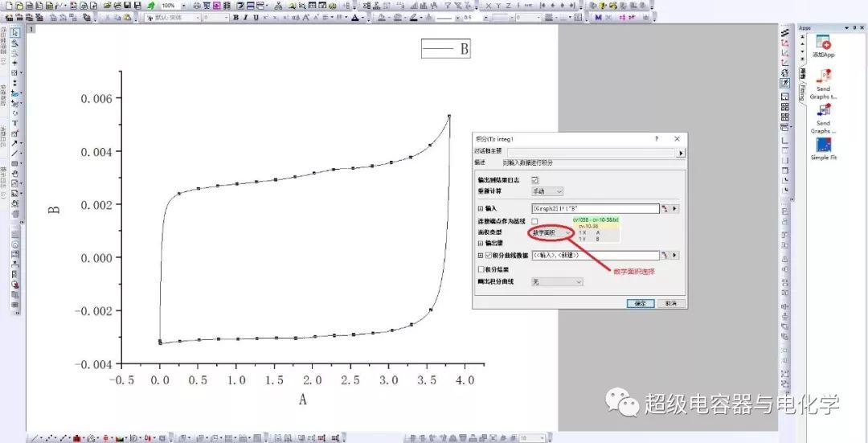
Task: Toggle the 输出到结果日志 checkbox
Action: point(534,180)
